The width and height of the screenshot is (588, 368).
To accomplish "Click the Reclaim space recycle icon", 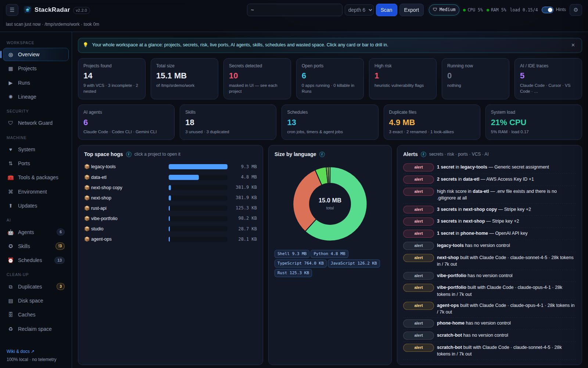I will 11,329.
